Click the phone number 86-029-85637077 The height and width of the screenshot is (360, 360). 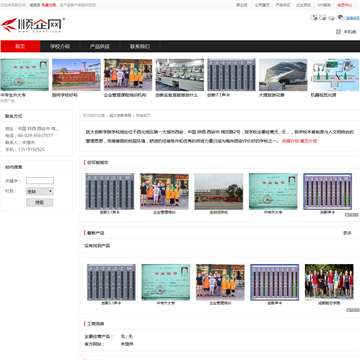point(35,135)
